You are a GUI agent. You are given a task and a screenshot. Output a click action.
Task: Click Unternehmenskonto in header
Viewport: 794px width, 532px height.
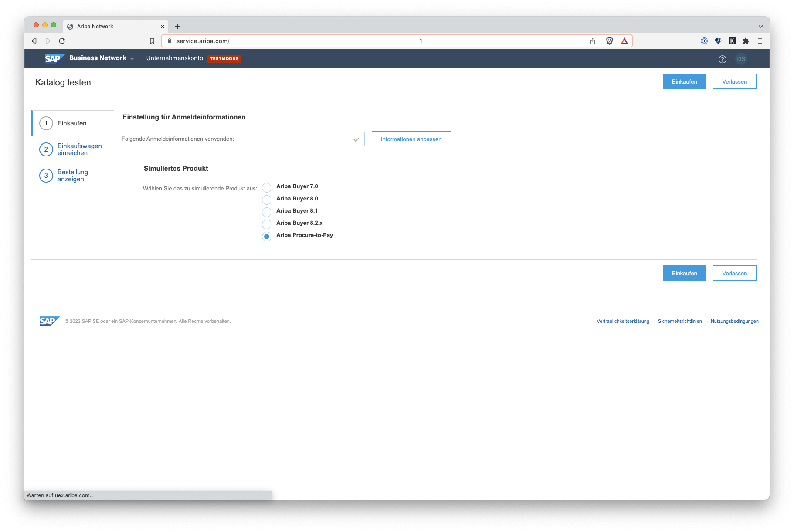point(175,58)
